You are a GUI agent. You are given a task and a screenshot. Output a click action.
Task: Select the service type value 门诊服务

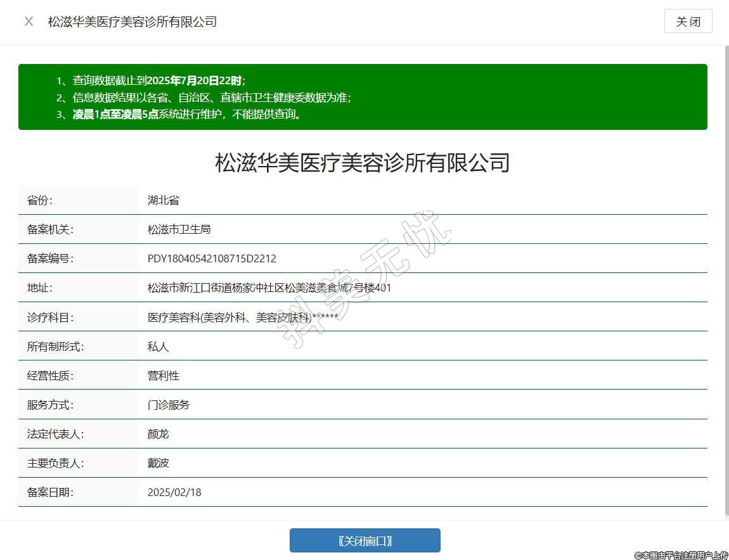click(x=169, y=405)
